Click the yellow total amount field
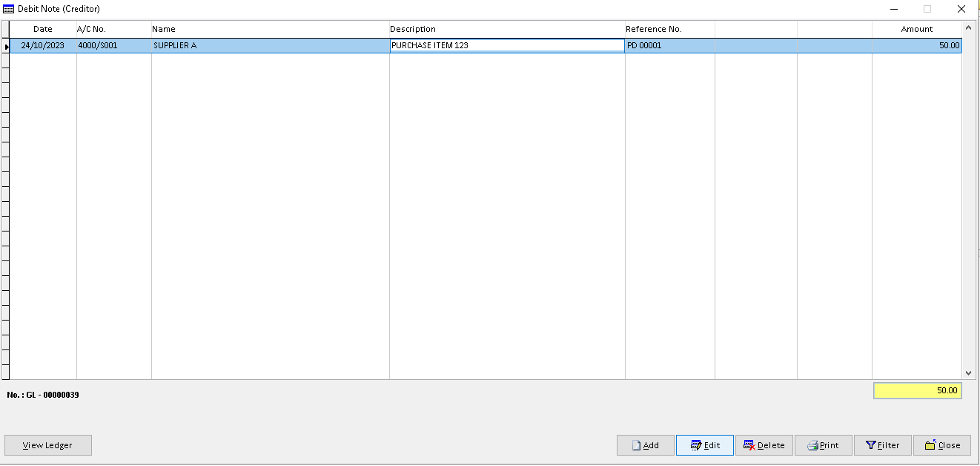Screen dimensions: 980x466 917,390
